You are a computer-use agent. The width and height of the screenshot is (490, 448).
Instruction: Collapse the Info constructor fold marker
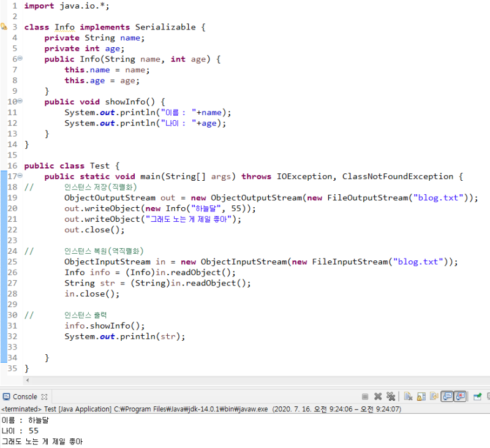coord(19,59)
